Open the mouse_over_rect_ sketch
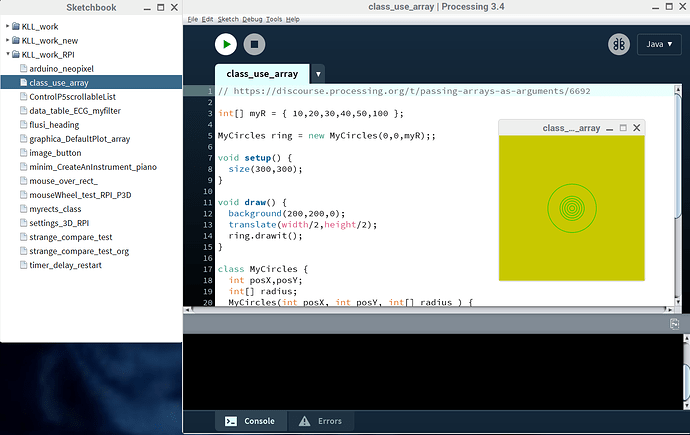Screen dimensions: 690x435 coord(63,181)
